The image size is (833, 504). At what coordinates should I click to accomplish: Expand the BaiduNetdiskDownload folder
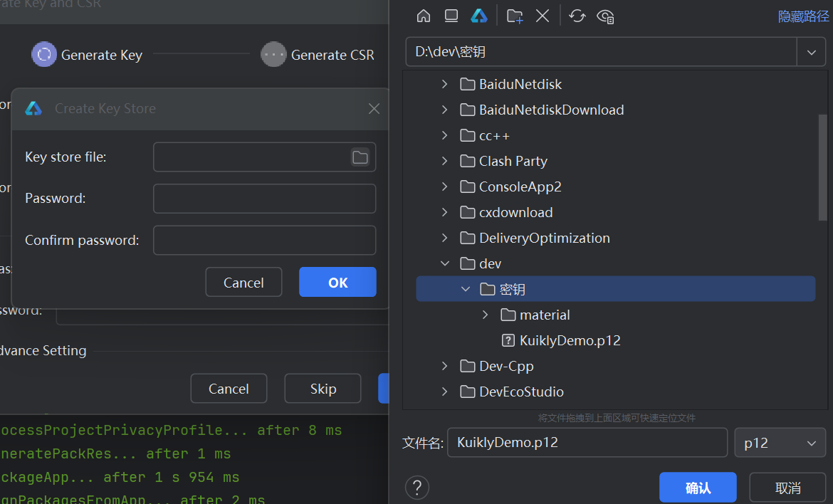(445, 110)
